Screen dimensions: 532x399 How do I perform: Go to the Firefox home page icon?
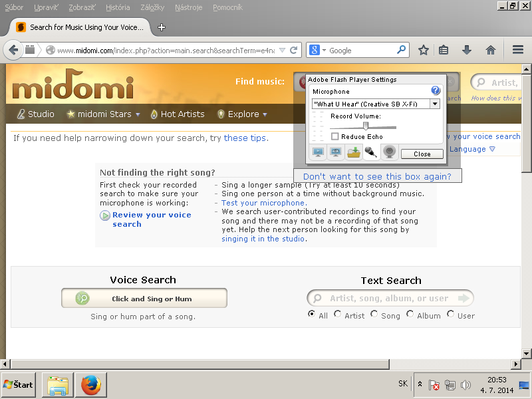[x=491, y=51]
